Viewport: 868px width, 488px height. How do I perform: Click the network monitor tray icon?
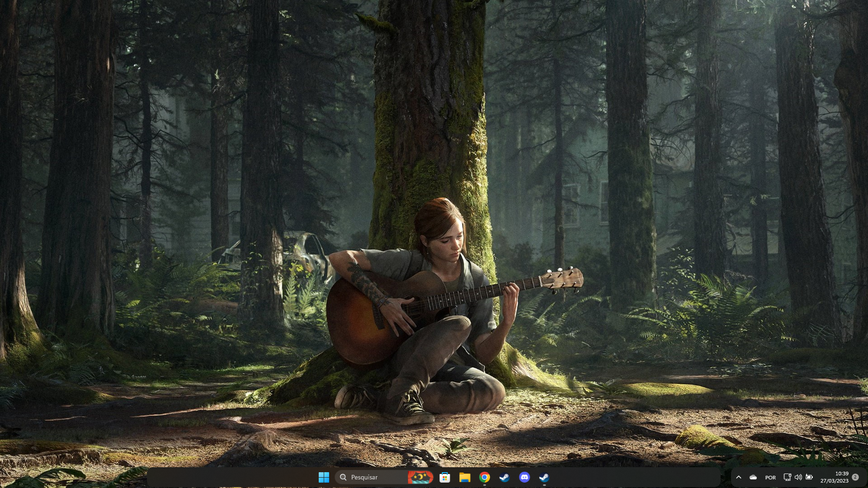coord(787,477)
